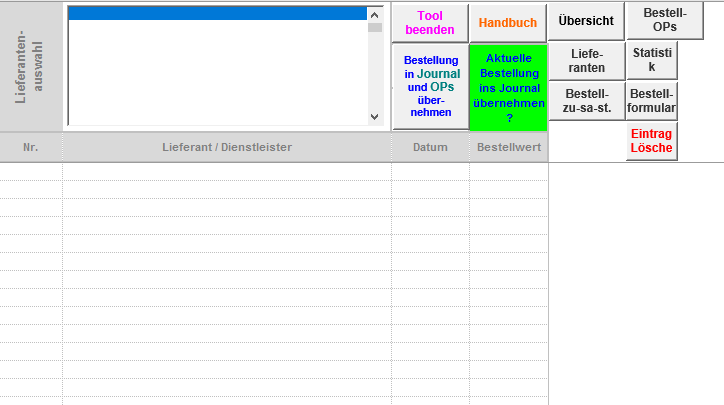Open Bestell-zu-sa-st. summary

pos(587,101)
